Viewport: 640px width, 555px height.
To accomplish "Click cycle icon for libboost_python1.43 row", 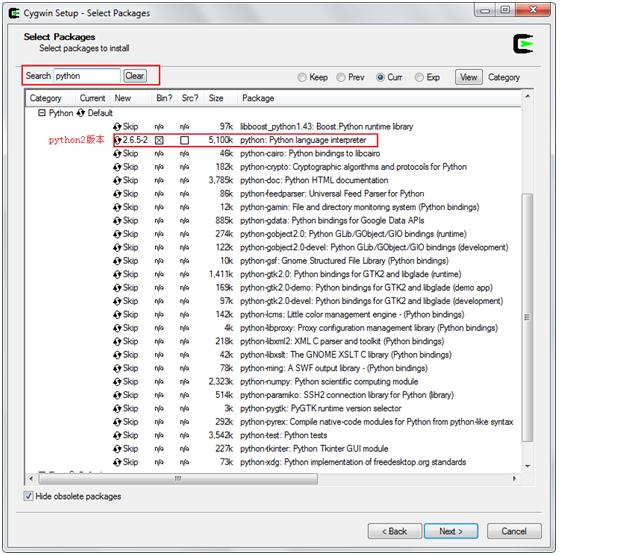I will (x=118, y=127).
